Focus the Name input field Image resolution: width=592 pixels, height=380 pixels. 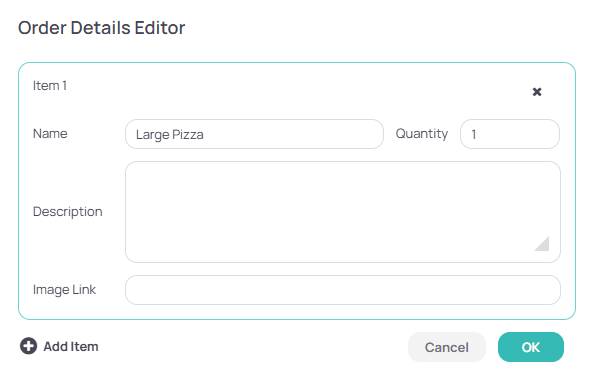254,134
